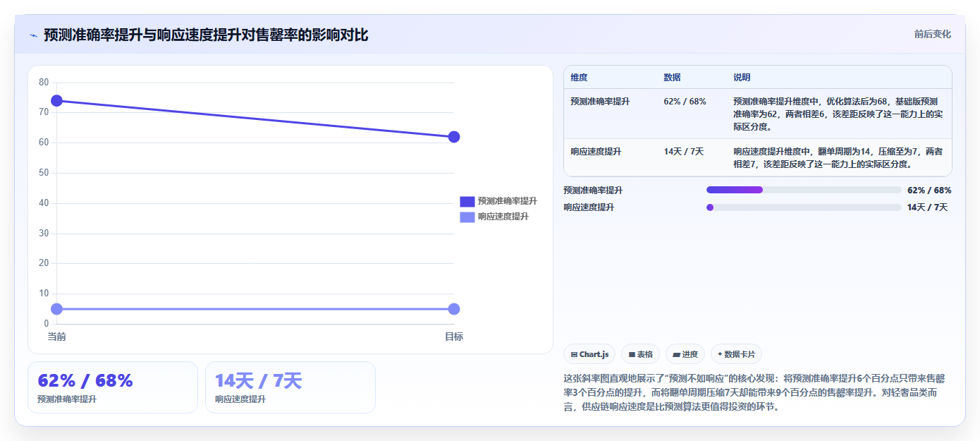Select the 响应速度提升 data point at 当前
980x441 pixels.
[x=57, y=309]
